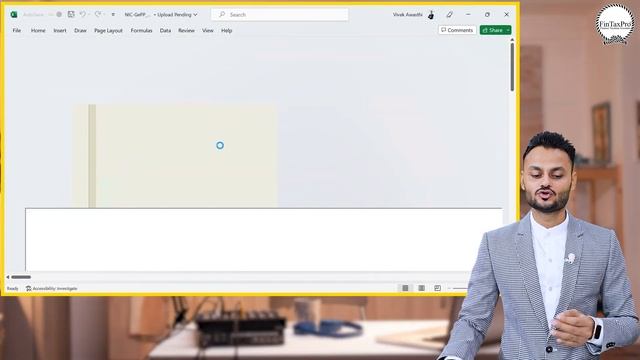The height and width of the screenshot is (360, 640).
Task: Click the green Share button
Action: tap(493, 30)
